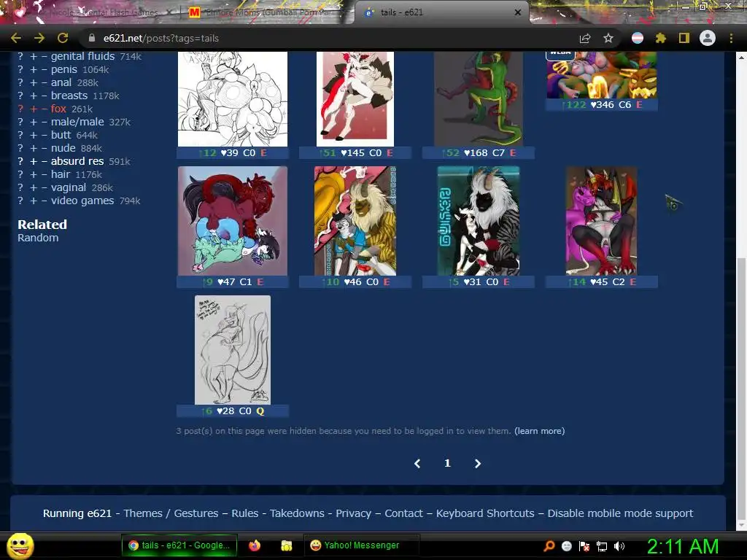Open the Themes / Gestures footer link
This screenshot has width=747, height=560.
click(171, 513)
